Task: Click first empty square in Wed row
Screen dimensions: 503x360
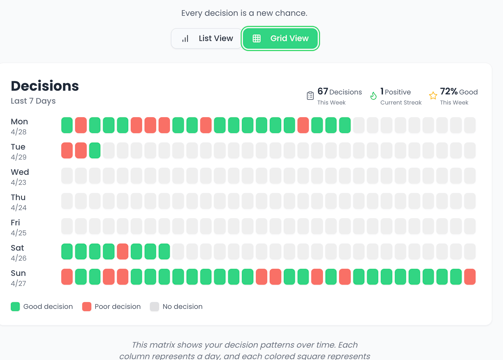Action: 67,176
